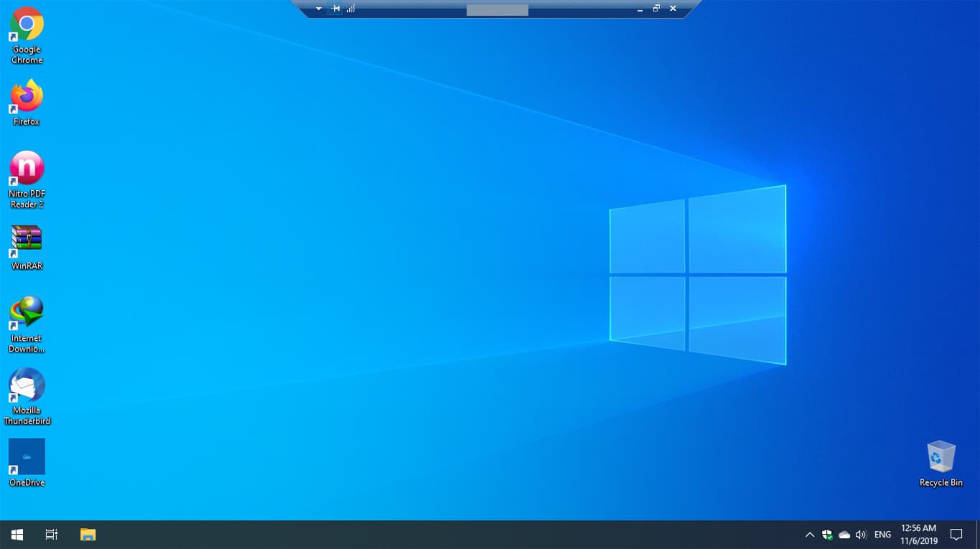Screen dimensions: 980x549
Task: Click the WinRAR desktop icon
Action: coord(27,247)
